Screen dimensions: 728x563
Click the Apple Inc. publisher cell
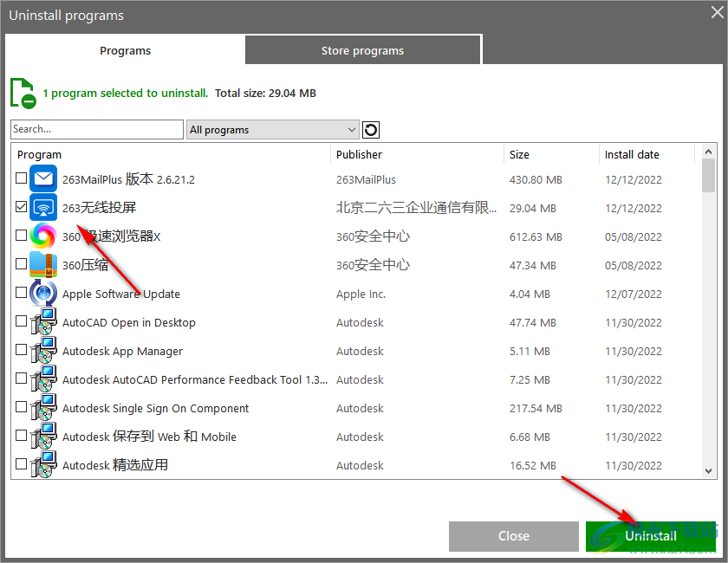(x=361, y=294)
